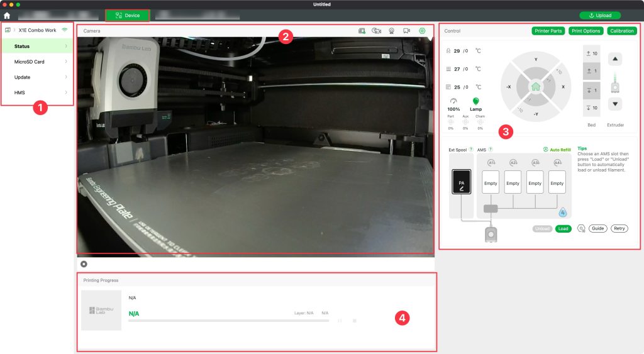Toggle Auto Refill for AMS

pyautogui.click(x=555, y=150)
